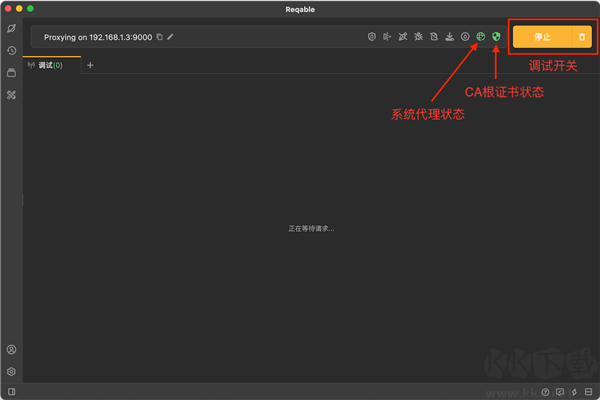Open the feedback chat icon in status bar

pos(560,392)
